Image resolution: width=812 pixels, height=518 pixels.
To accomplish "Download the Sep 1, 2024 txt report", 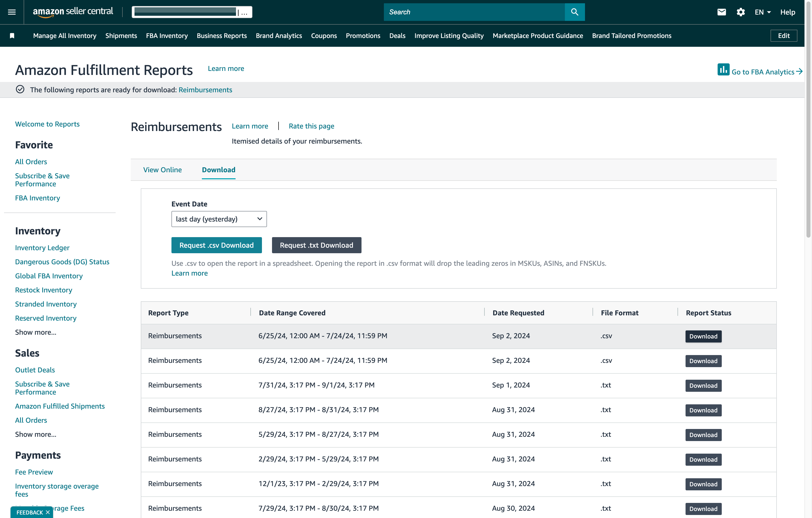I will tap(703, 385).
